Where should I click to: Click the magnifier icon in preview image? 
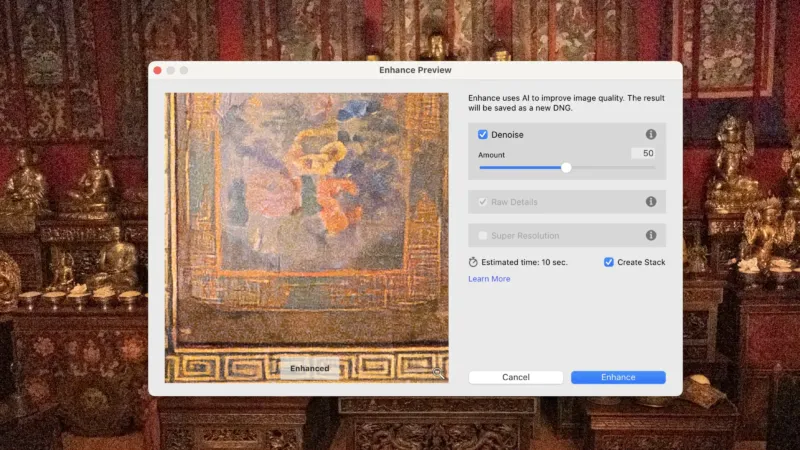tap(438, 373)
